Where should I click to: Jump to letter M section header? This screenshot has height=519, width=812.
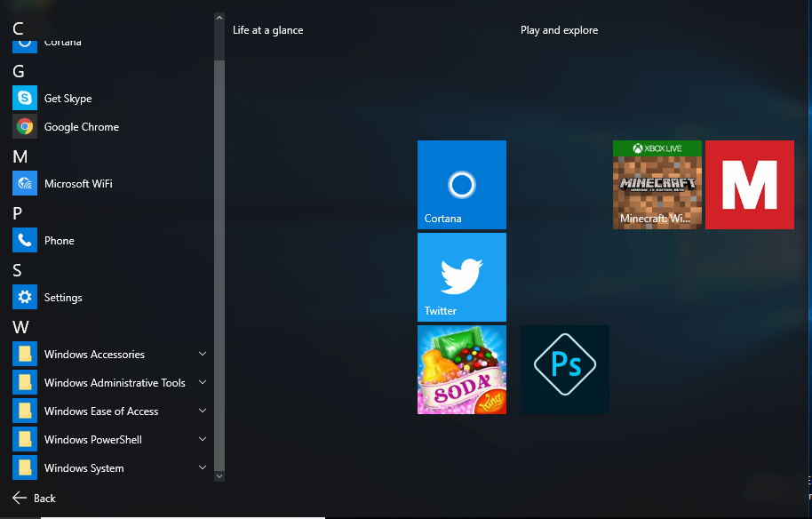20,156
